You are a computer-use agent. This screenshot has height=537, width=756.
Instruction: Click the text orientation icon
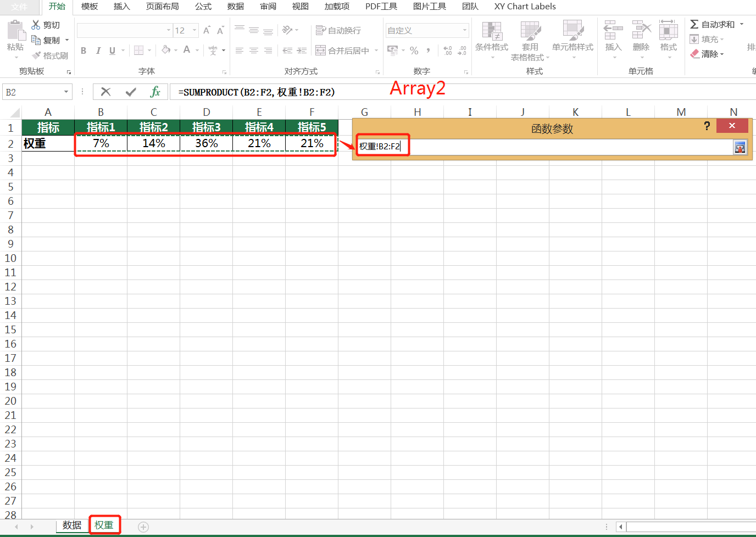(x=287, y=30)
